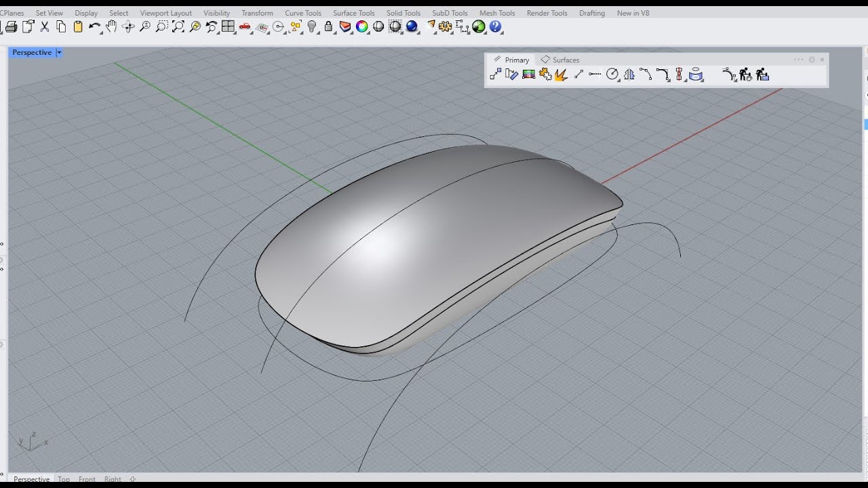This screenshot has width=868, height=488.
Task: Switch to the Select toolbar tab
Action: [119, 13]
